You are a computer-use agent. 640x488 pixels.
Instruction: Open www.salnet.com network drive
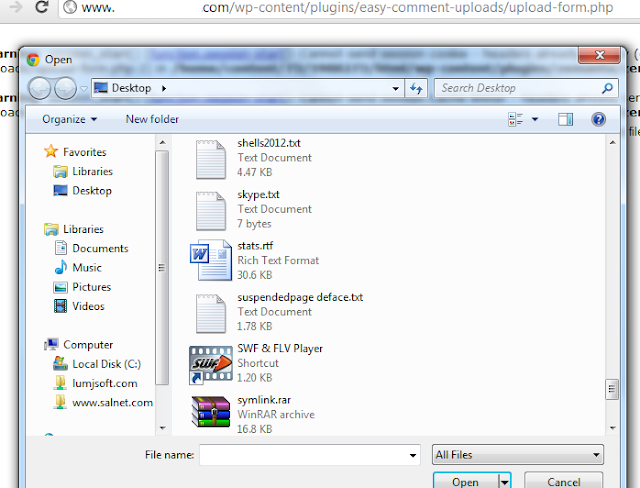pos(113,403)
